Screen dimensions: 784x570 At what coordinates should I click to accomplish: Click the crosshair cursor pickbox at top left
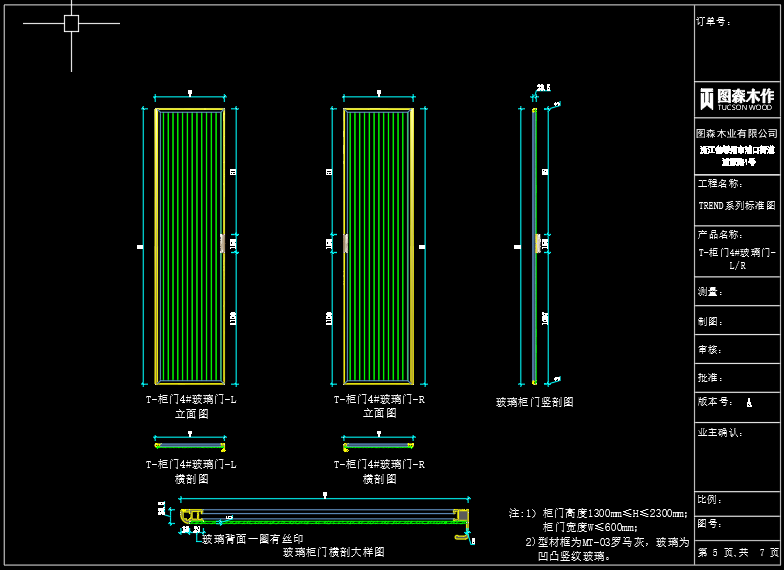(71, 23)
